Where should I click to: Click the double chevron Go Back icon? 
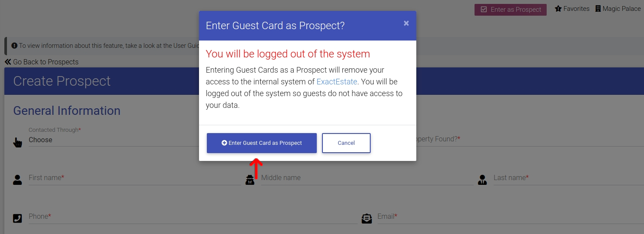pos(8,62)
